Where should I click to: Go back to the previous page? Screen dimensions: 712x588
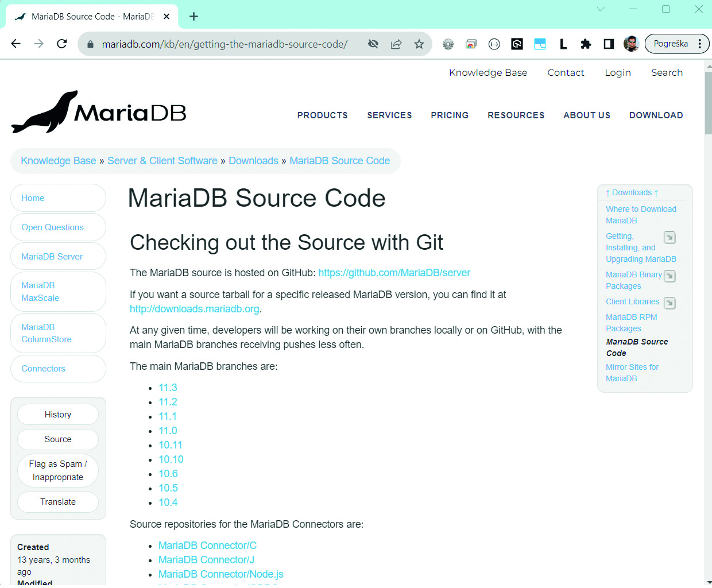click(16, 44)
